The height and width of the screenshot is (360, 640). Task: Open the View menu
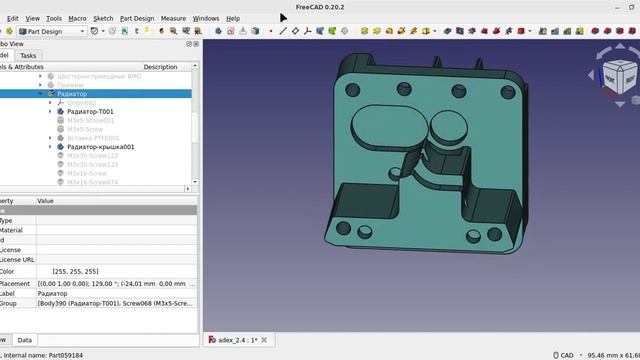[x=33, y=18]
